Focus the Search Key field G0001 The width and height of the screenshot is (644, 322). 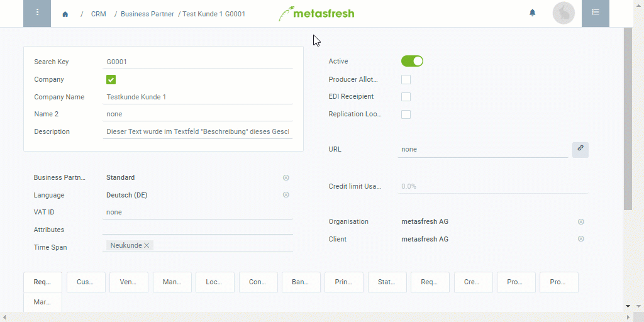[x=197, y=62]
